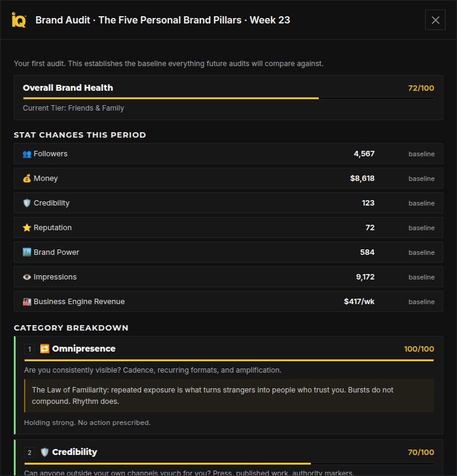
Task: Click the Money label
Action: 46,178
